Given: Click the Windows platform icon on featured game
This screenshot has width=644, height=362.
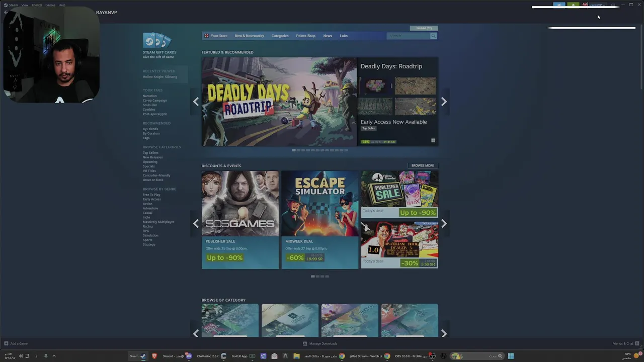Looking at the screenshot, I should [433, 141].
